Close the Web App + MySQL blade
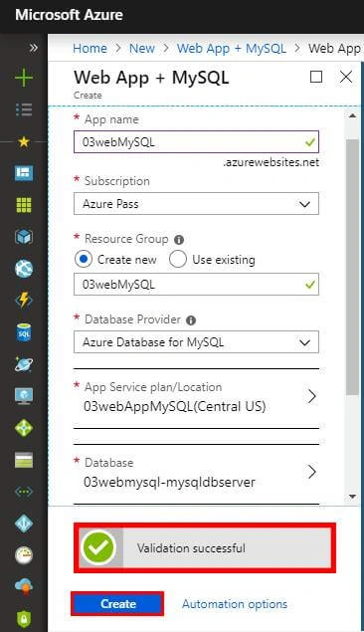Screen dimensions: 364x632 click(346, 77)
